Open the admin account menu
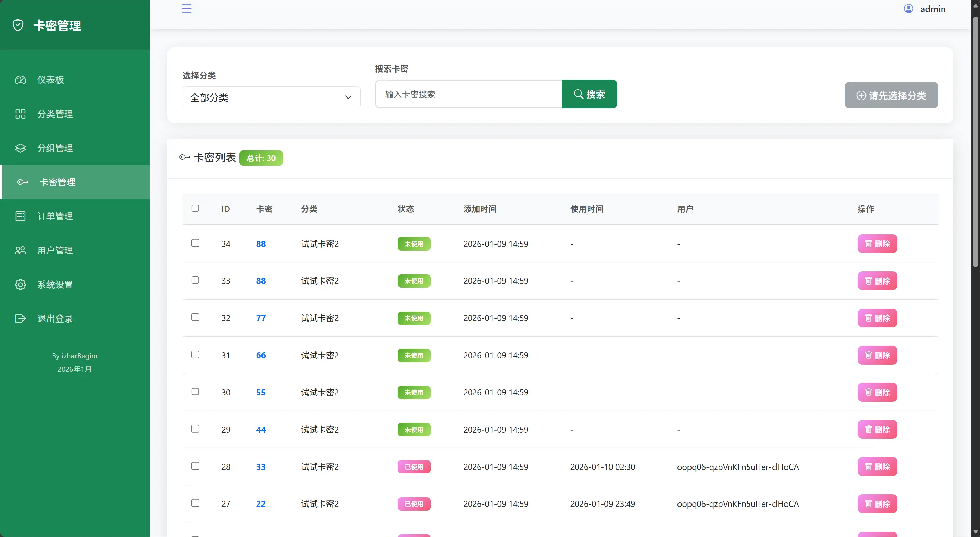 (932, 9)
